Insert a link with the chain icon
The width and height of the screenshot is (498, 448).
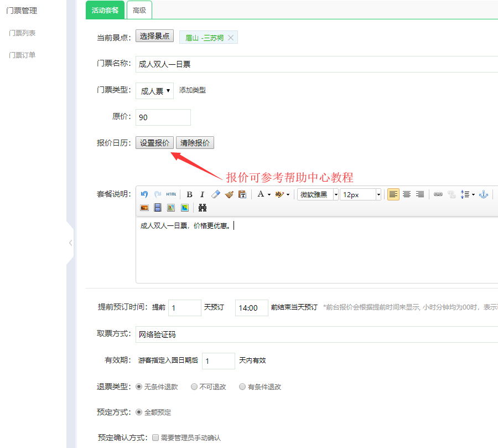(x=438, y=194)
